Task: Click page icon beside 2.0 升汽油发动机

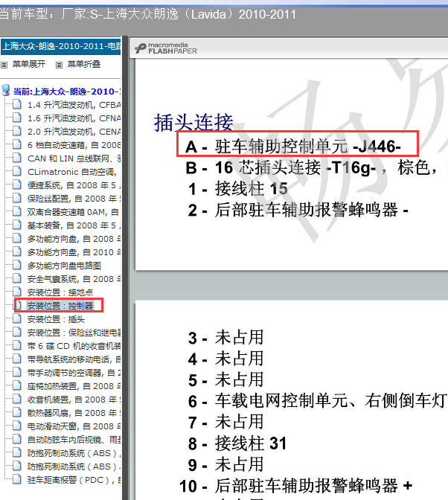Action: (x=17, y=131)
